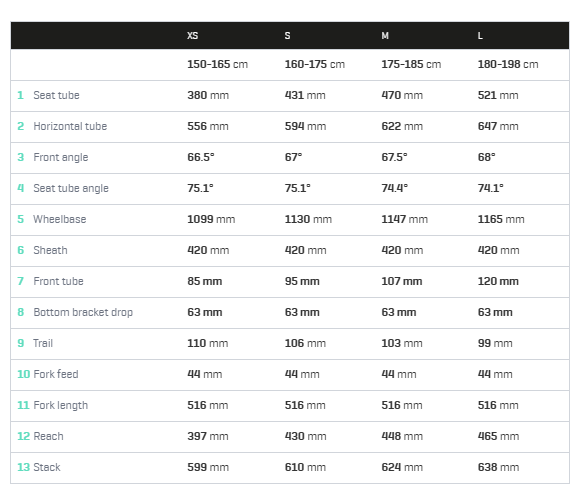Viewport: 584px width, 495px height.
Task: Select the Stack row label
Action: 47,467
